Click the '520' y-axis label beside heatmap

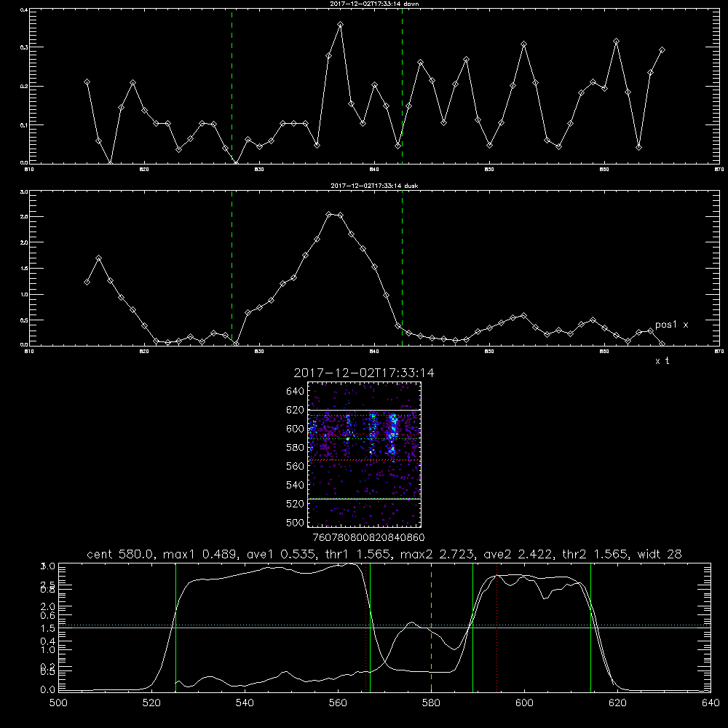coord(296,504)
